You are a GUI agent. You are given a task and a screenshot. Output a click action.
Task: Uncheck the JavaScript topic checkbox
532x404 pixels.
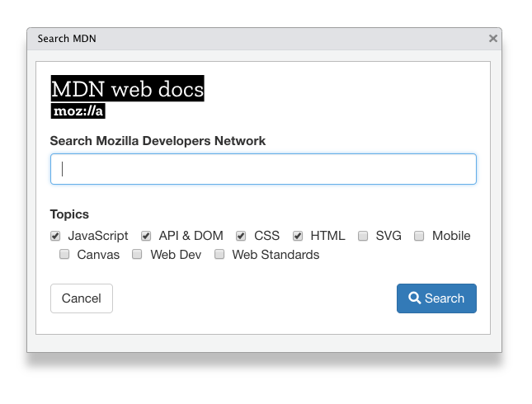[55, 236]
